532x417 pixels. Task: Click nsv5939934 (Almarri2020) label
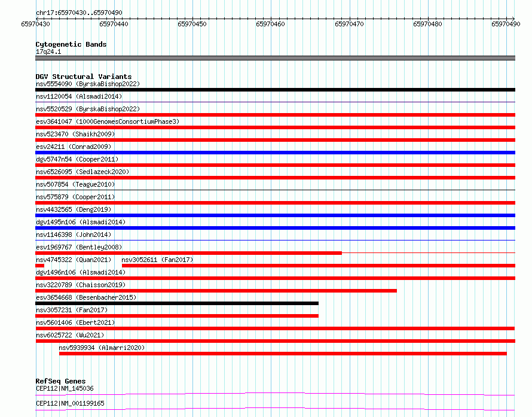pyautogui.click(x=102, y=348)
